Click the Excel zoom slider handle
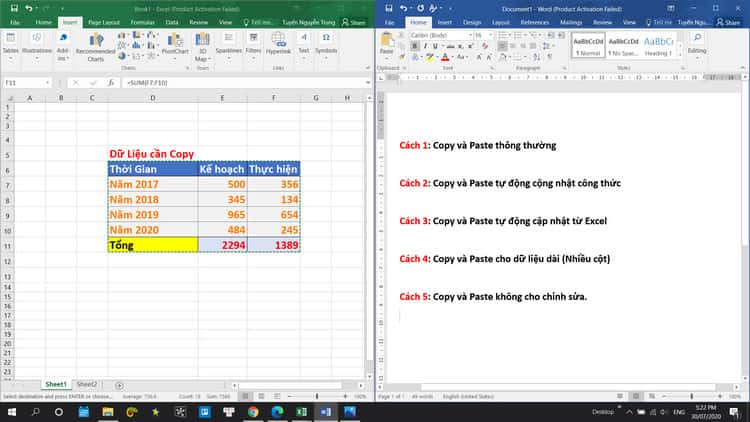The width and height of the screenshot is (750, 422). 317,396
